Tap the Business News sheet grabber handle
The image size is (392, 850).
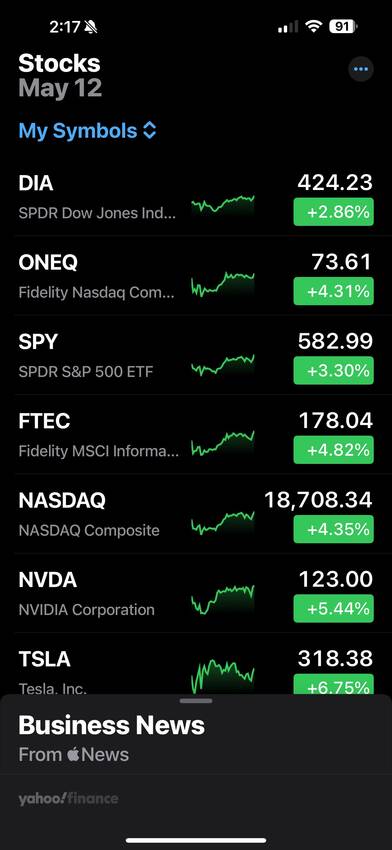(x=196, y=701)
